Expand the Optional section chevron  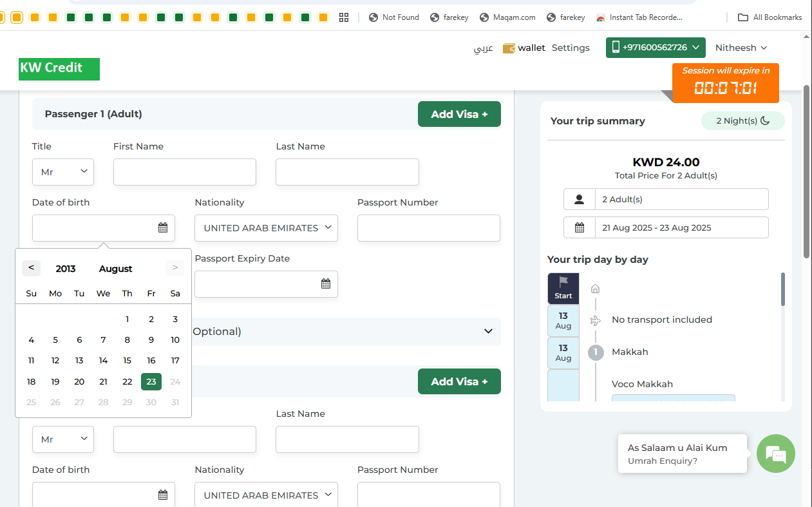(488, 331)
